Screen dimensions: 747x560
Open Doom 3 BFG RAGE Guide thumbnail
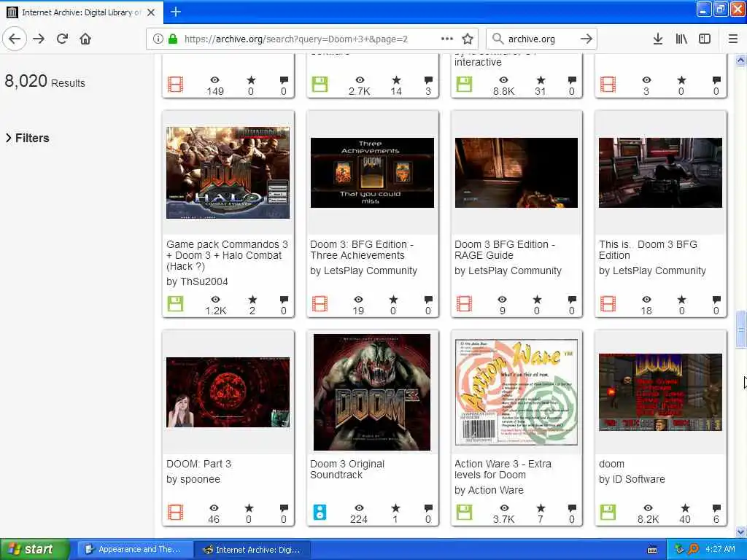(x=516, y=172)
